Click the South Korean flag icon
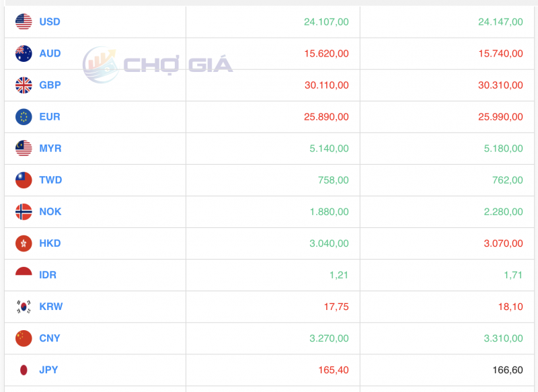This screenshot has width=538, height=392. coord(24,307)
